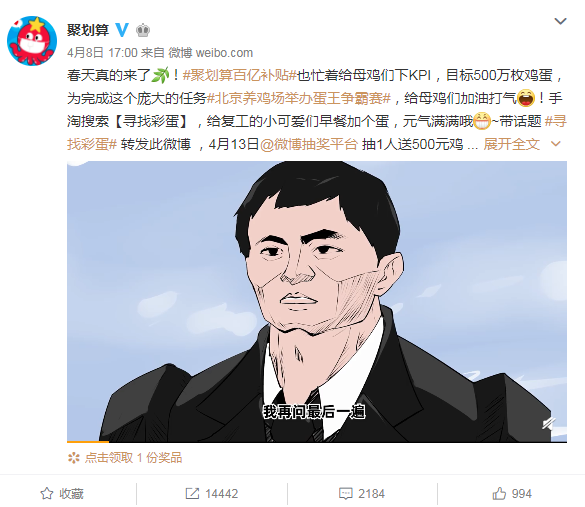Click the crown membership icon
This screenshot has width=585, height=507.
[143, 30]
